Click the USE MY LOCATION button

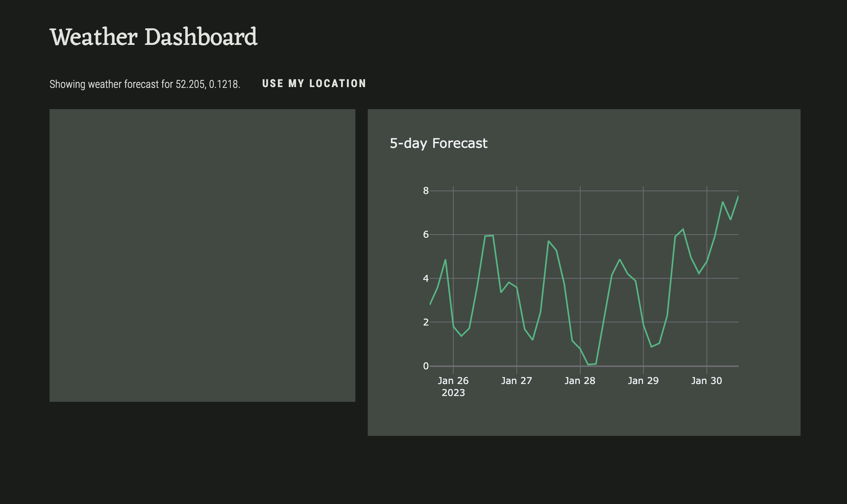[x=314, y=84]
